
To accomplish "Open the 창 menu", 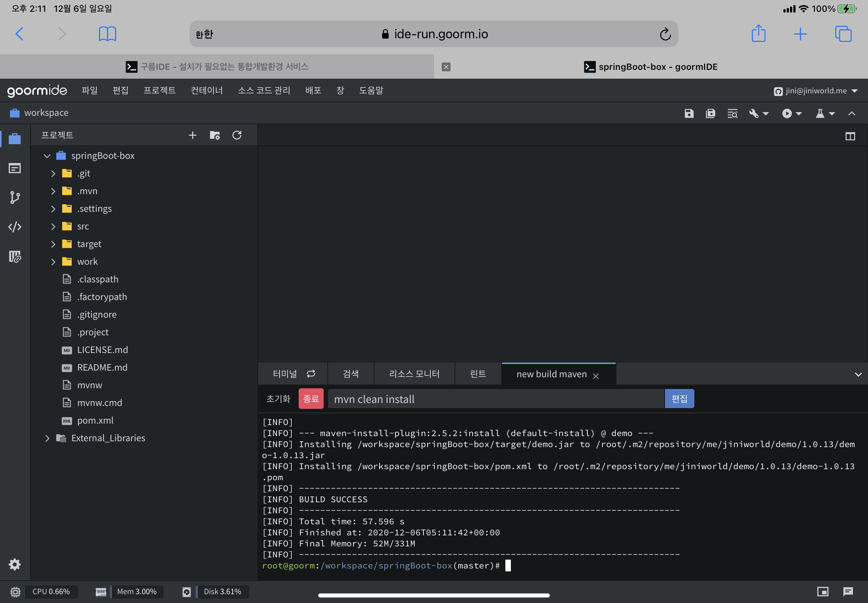I will [340, 90].
